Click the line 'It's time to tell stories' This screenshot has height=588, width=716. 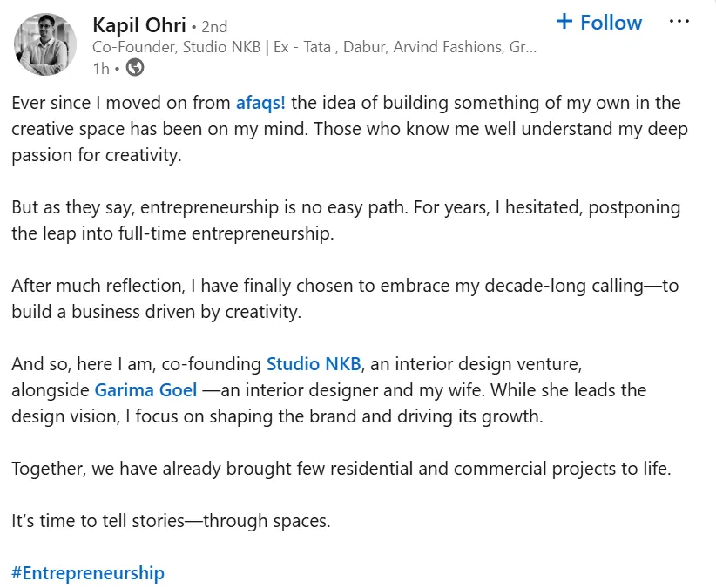click(x=171, y=521)
